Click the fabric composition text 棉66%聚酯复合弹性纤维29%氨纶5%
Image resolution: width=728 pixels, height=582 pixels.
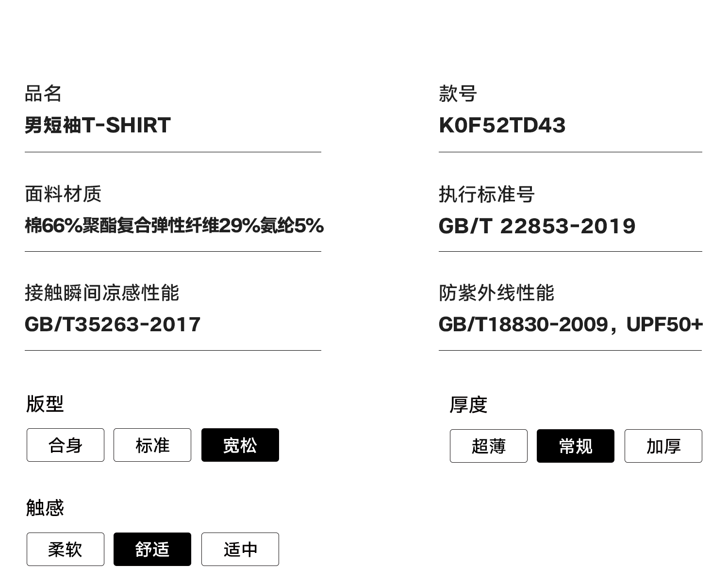coord(174,226)
